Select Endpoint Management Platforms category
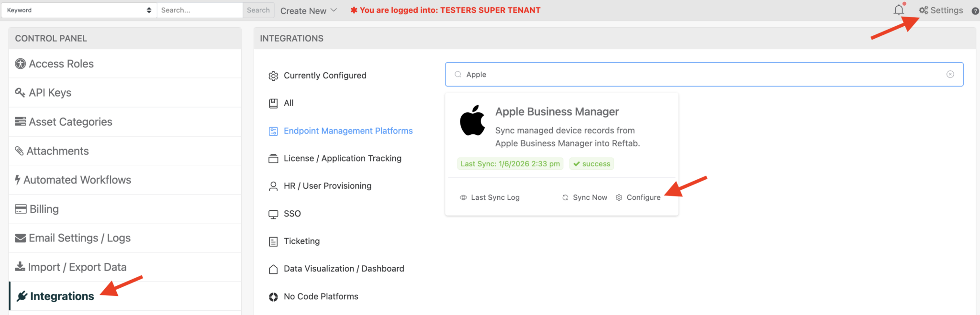The image size is (980, 315). pyautogui.click(x=348, y=130)
